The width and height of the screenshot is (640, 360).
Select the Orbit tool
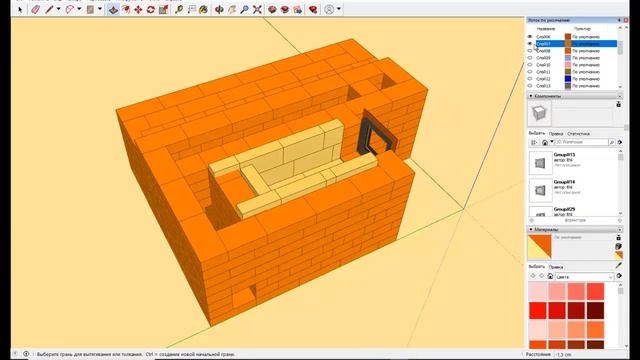(x=219, y=9)
